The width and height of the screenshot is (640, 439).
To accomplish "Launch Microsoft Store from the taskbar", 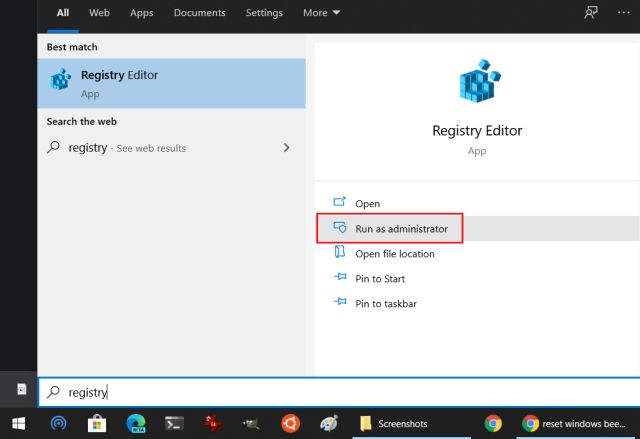I will coord(98,423).
